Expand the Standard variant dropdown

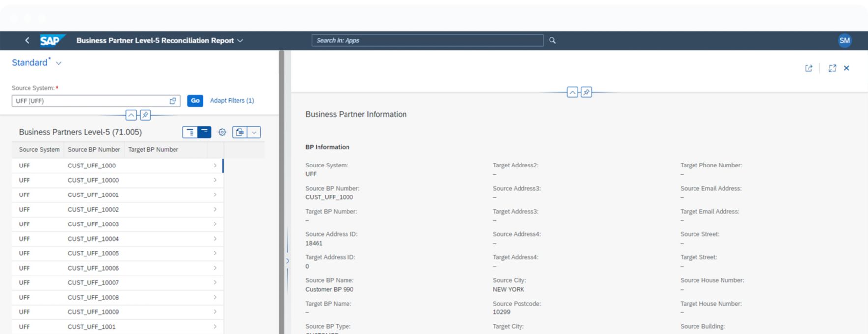coord(59,63)
